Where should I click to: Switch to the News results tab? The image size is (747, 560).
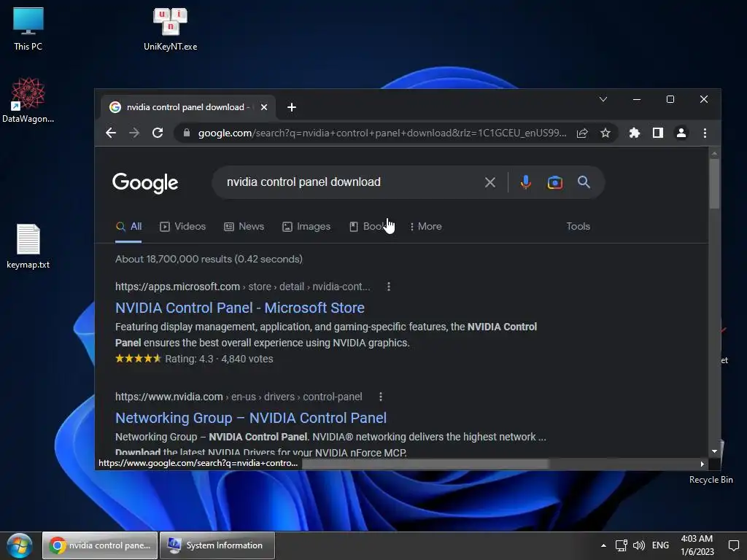point(244,227)
